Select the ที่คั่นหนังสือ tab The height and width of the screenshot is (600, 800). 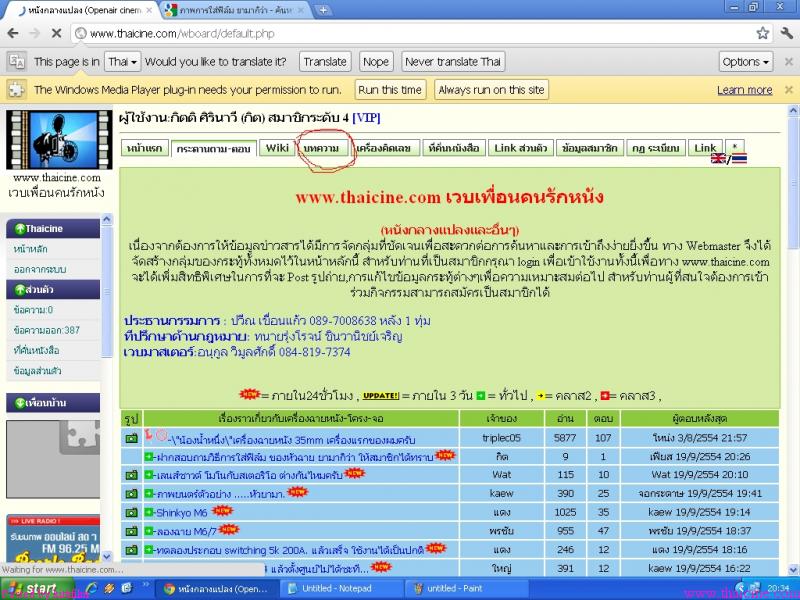coord(454,148)
